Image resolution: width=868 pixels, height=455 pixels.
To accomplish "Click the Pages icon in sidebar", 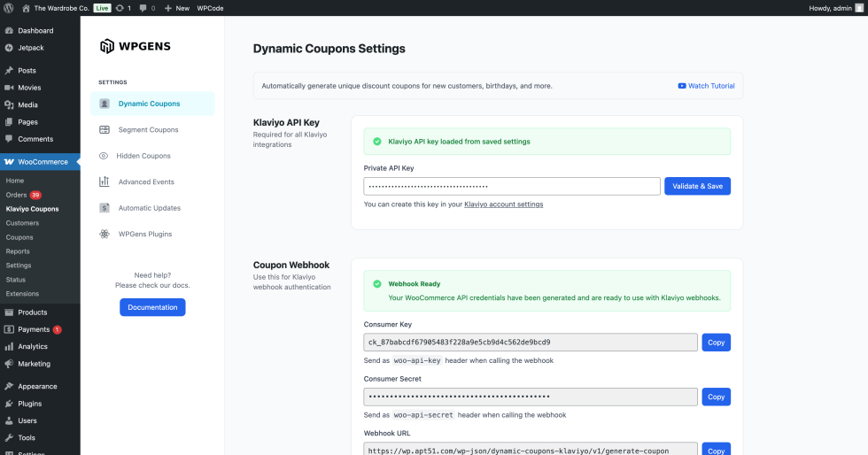I will coord(9,122).
